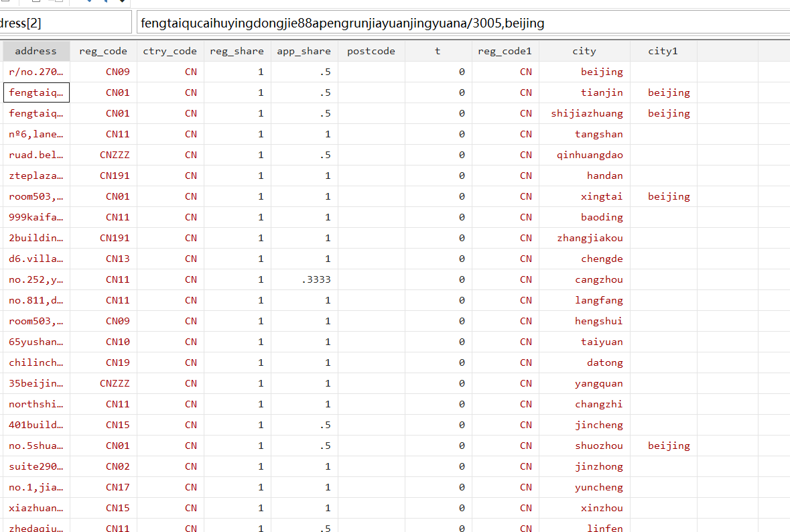Select 'room503,…' address in the hengshui row
Viewport: 790px width, 532px height.
[36, 321]
